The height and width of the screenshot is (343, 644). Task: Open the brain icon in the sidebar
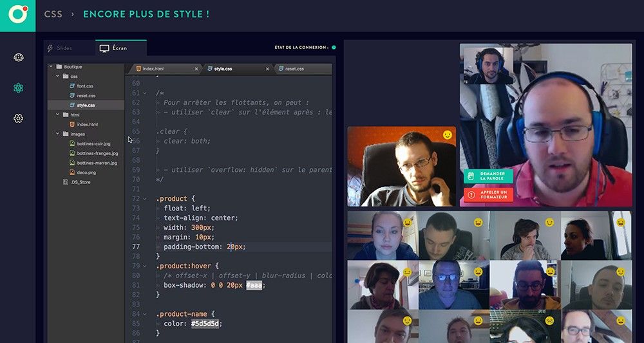click(19, 57)
